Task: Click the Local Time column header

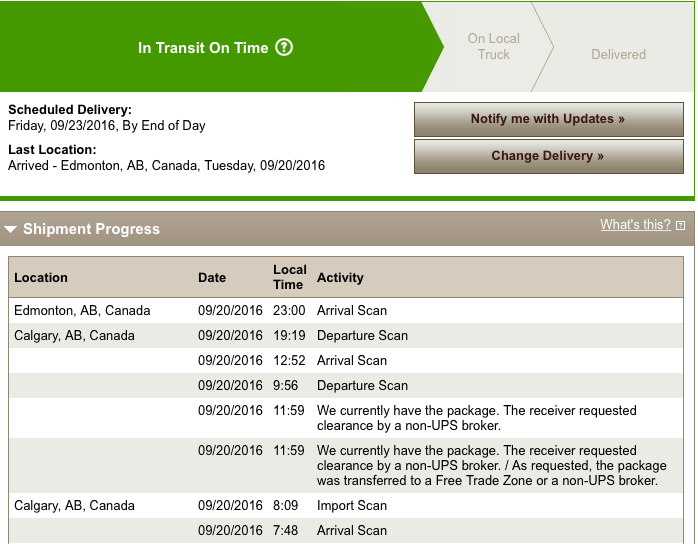Action: 290,277
